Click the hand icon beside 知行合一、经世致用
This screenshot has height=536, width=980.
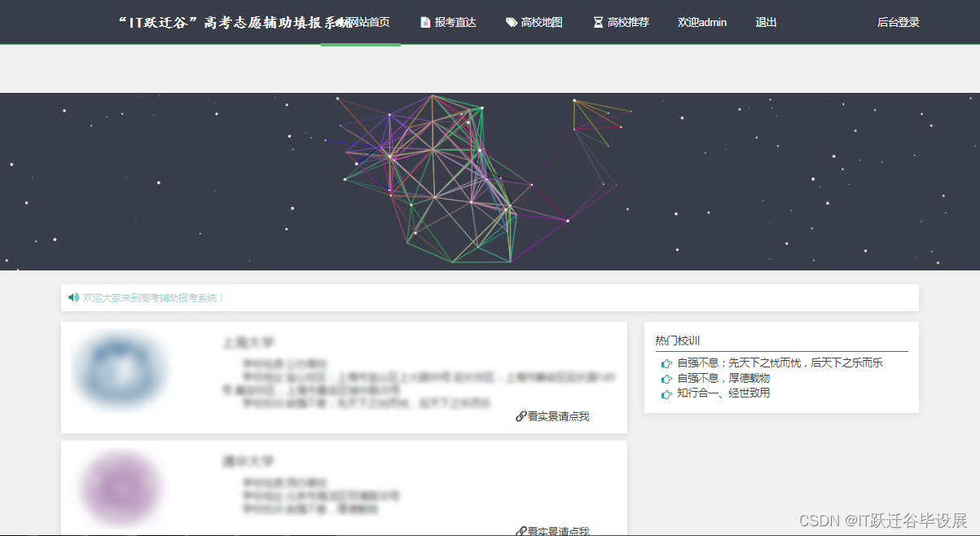666,393
